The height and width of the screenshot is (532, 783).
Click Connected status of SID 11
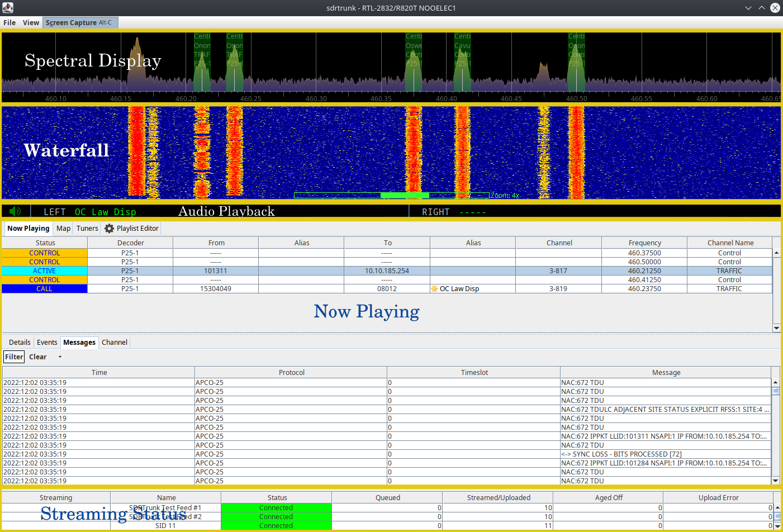(x=276, y=526)
